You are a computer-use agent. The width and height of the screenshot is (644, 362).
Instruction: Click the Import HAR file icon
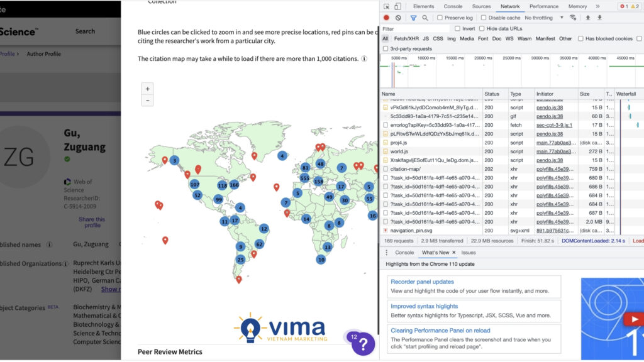[588, 18]
